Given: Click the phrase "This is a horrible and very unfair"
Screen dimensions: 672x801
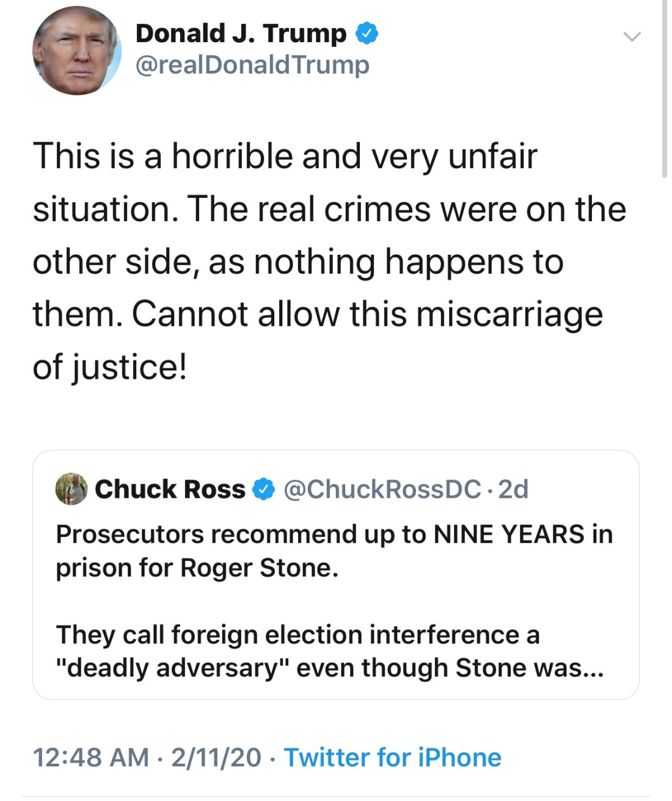Looking at the screenshot, I should click(x=285, y=156).
